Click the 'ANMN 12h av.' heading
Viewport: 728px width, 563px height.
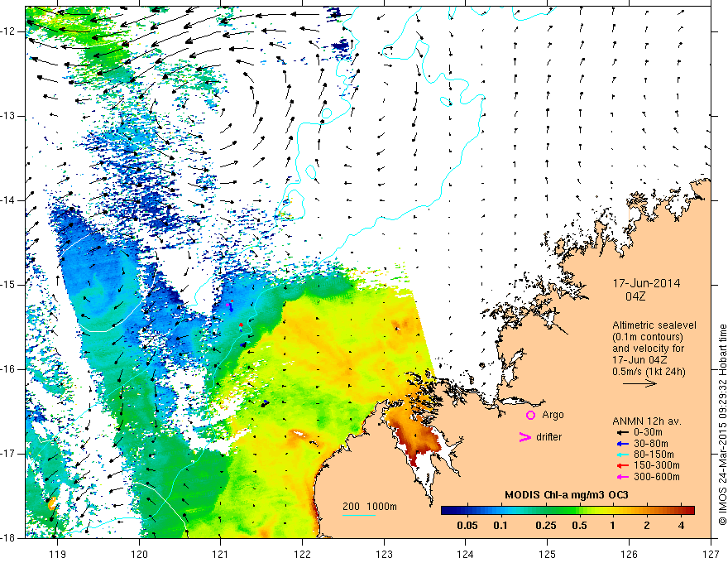647,421
